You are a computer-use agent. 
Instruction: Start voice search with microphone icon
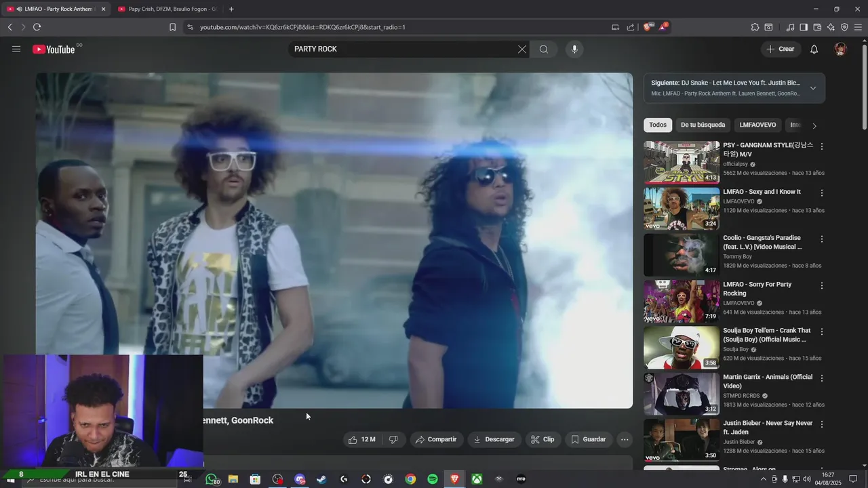point(574,49)
